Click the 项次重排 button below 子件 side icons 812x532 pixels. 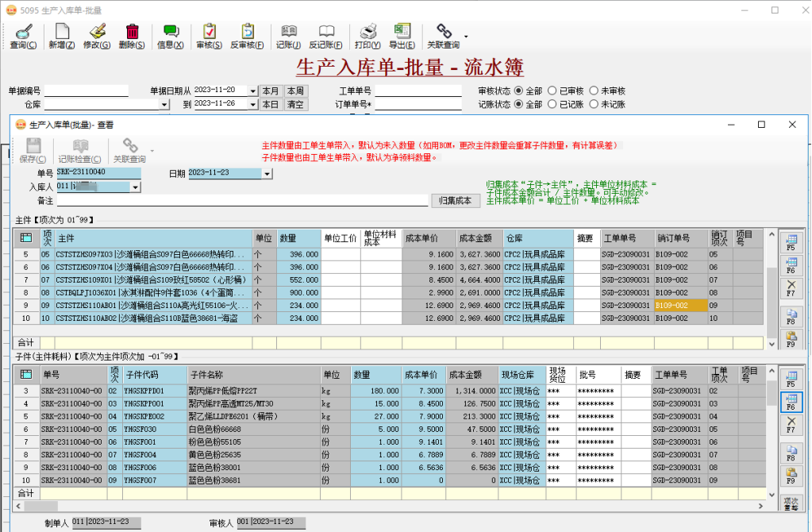coord(791,503)
